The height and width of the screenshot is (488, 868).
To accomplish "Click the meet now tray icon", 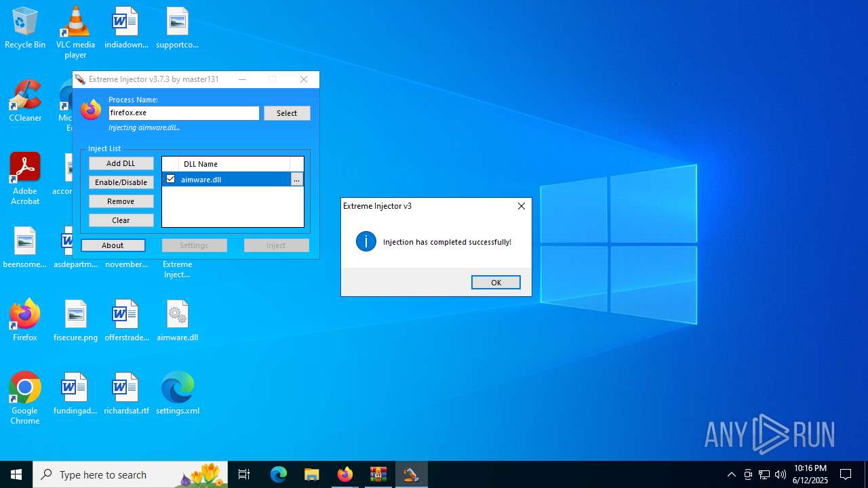I will 748,474.
